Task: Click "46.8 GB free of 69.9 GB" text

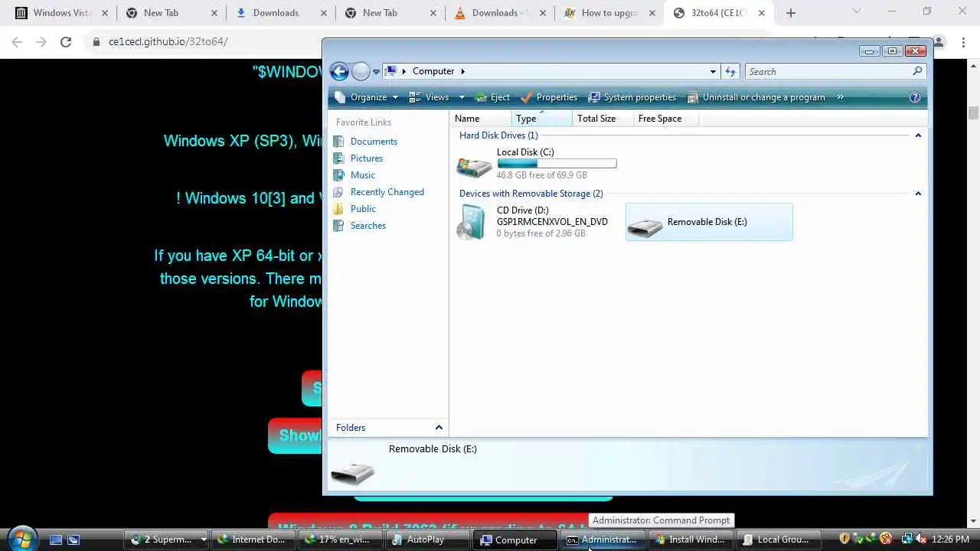Action: pos(541,175)
